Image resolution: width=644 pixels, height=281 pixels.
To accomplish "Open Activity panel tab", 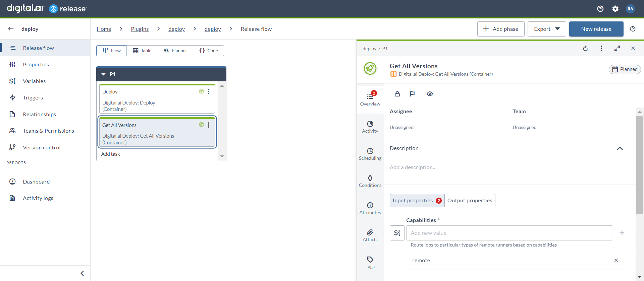I will tap(370, 127).
